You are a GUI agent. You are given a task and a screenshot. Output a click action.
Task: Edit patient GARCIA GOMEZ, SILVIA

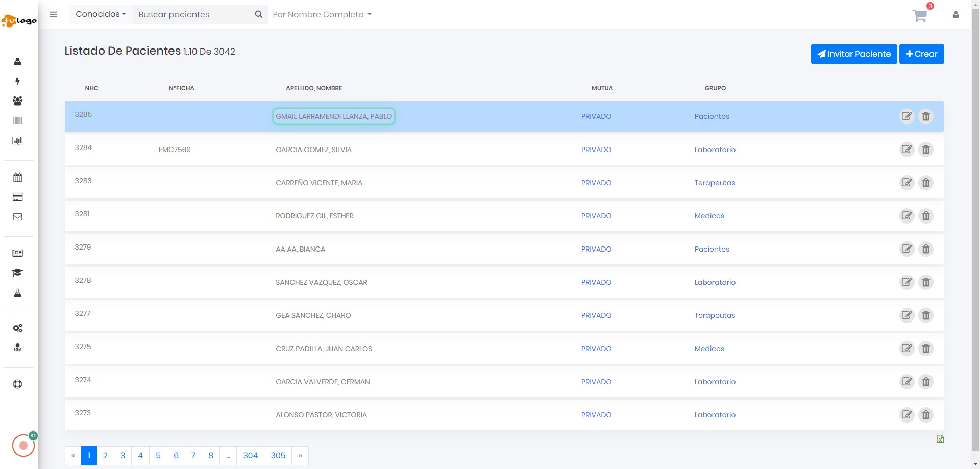pyautogui.click(x=906, y=150)
